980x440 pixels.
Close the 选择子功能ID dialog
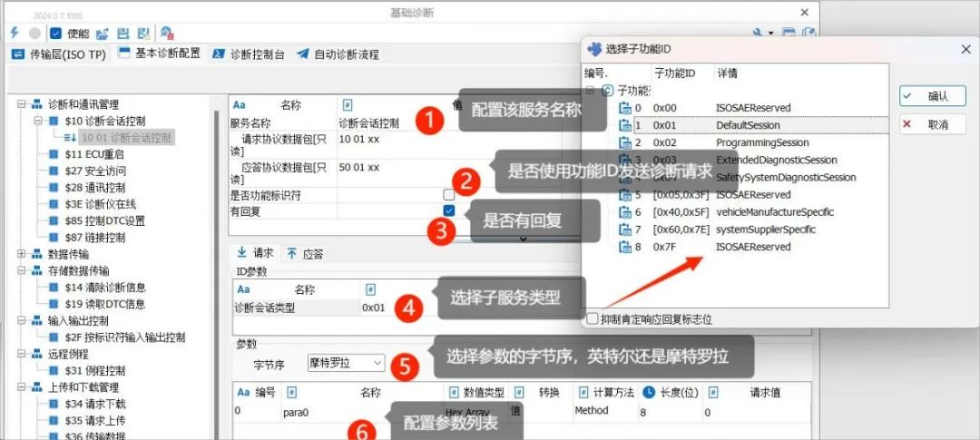click(965, 49)
